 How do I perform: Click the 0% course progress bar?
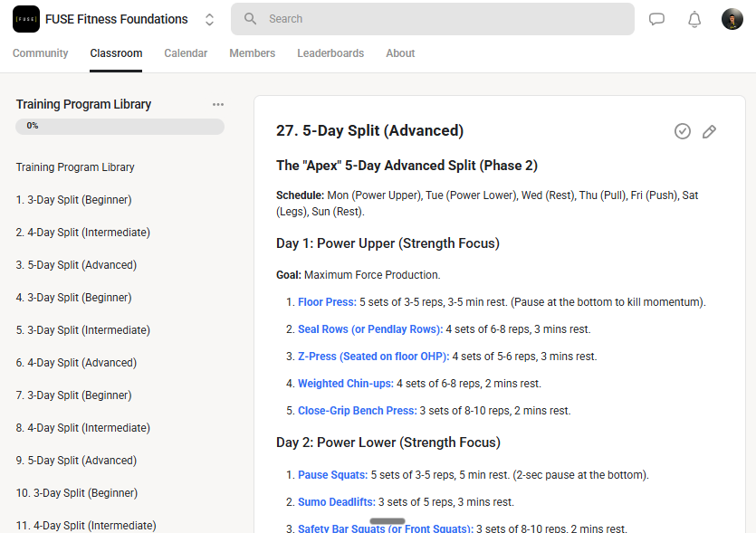[x=120, y=127]
